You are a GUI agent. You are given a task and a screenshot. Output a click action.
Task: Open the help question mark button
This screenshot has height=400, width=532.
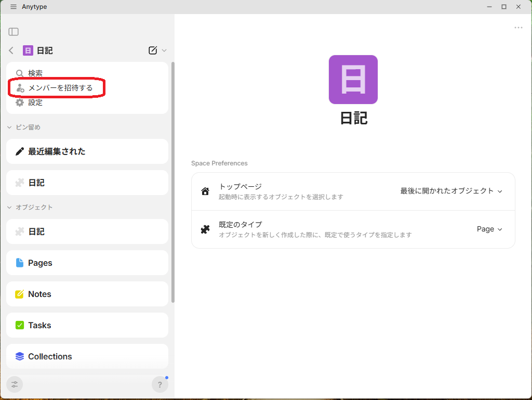tap(160, 384)
